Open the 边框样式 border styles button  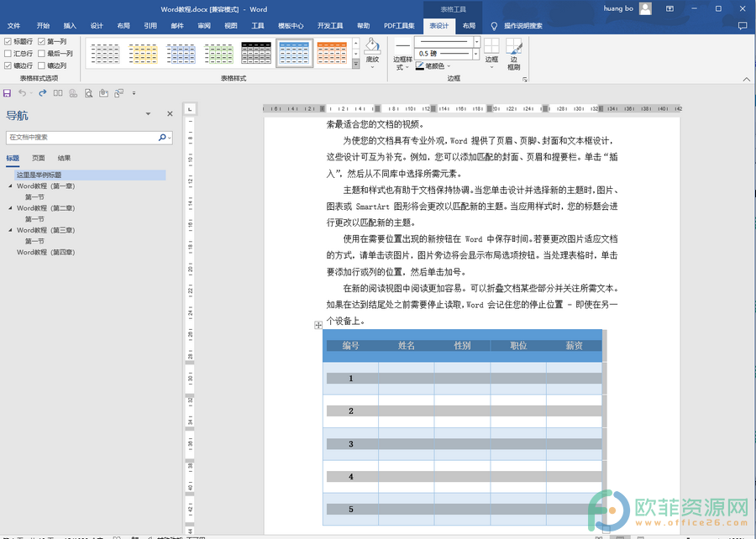tap(402, 55)
